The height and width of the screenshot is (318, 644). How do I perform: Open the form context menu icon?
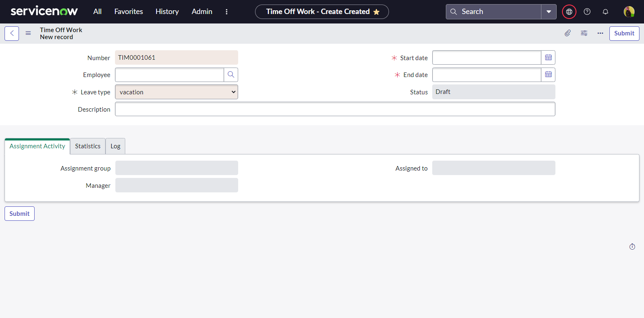[28, 33]
